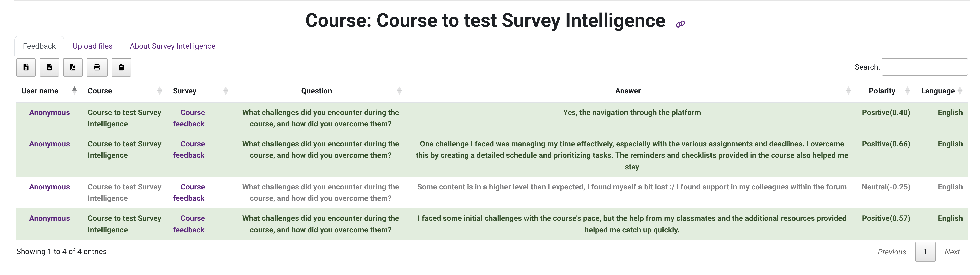The image size is (980, 275).
Task: Copy the table to clipboard
Action: pyautogui.click(x=121, y=67)
